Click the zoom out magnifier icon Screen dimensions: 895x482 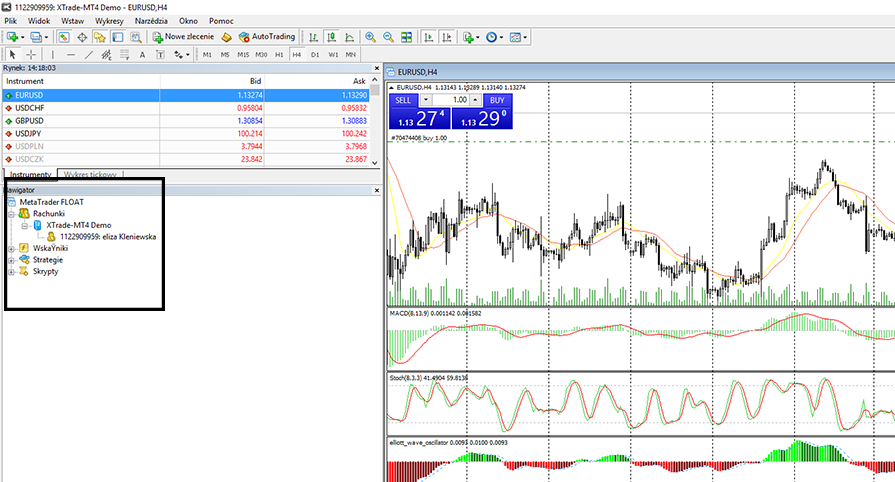(x=387, y=37)
